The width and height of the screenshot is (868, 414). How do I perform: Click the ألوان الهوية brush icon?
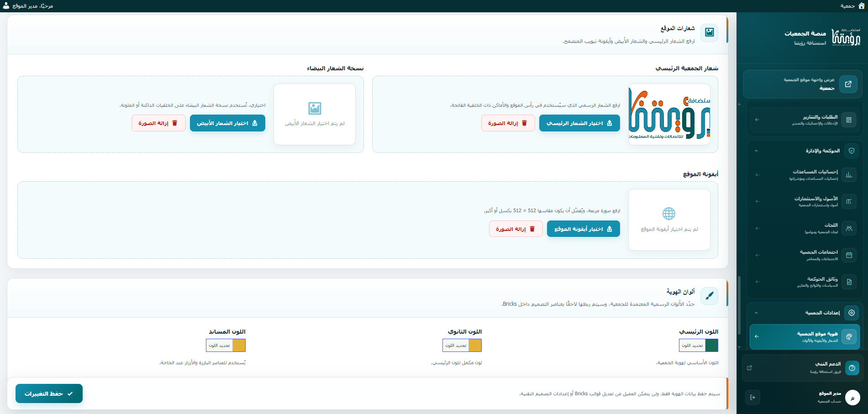(709, 296)
